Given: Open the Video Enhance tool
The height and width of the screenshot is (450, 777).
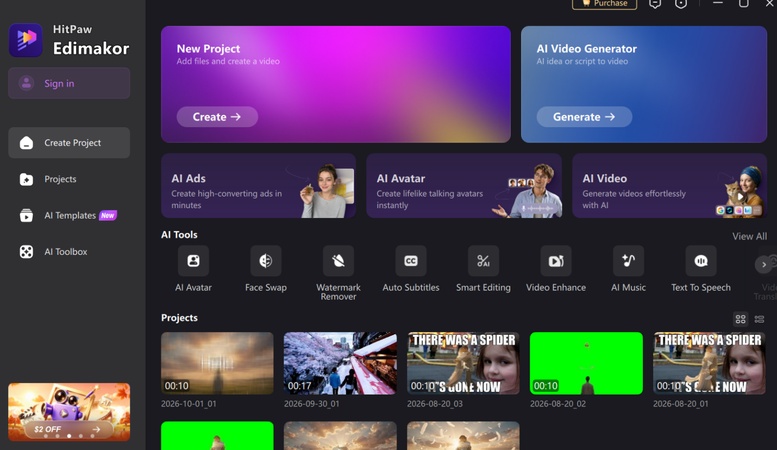Looking at the screenshot, I should pyautogui.click(x=555, y=261).
